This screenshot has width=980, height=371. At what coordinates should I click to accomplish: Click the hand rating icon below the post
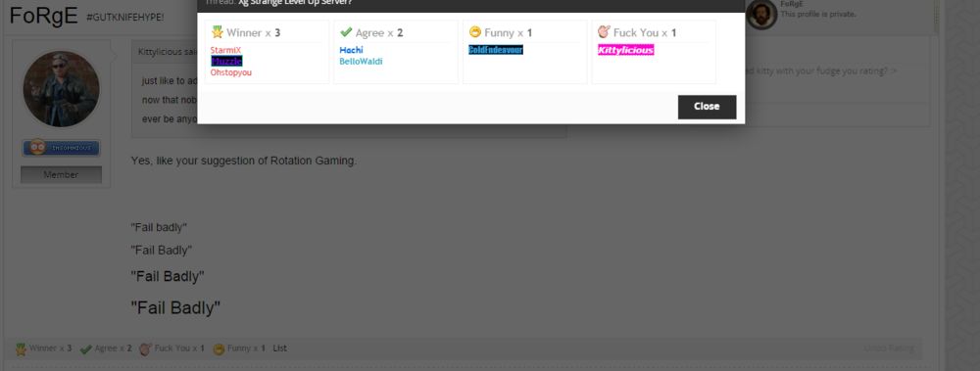click(146, 348)
